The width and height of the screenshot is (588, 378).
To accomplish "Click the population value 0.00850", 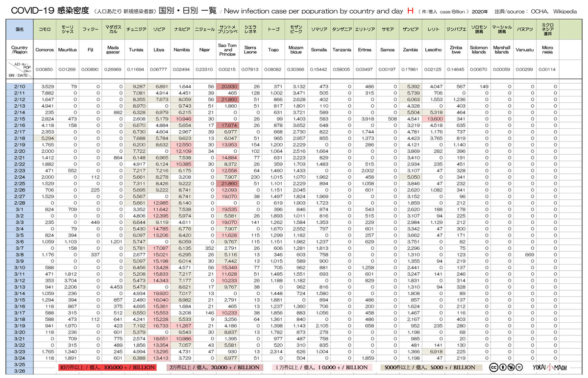I will point(45,70).
